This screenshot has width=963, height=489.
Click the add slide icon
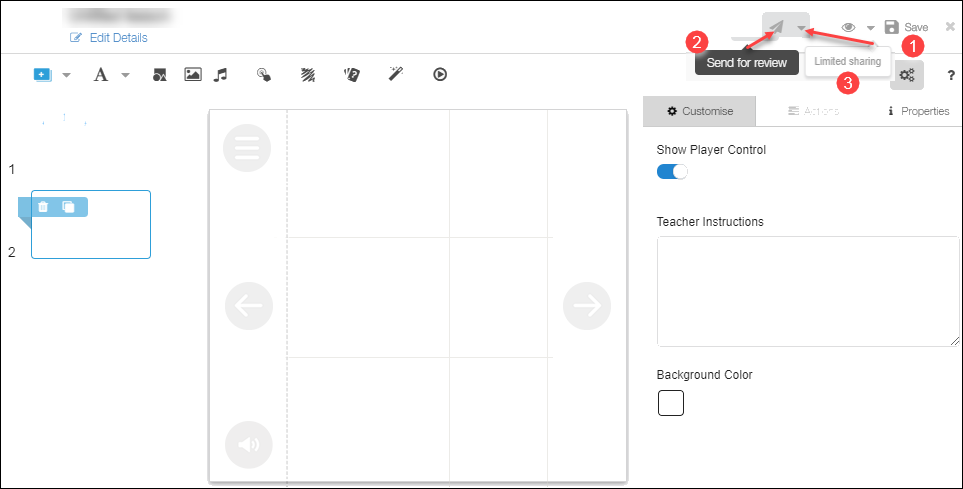[x=42, y=75]
